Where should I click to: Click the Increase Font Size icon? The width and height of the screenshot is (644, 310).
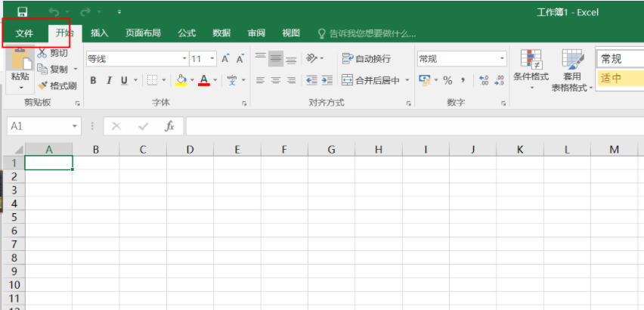click(x=225, y=59)
